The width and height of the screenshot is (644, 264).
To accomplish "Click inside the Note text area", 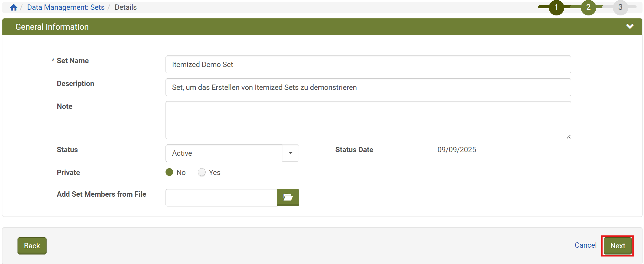I will point(368,120).
